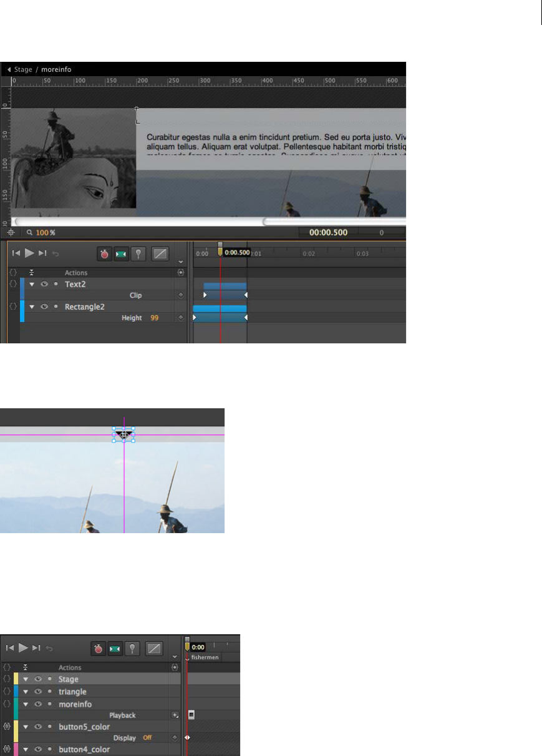The width and height of the screenshot is (542, 756).
Task: Toggle Auto-Transition mode in the Stage-layer timeline
Action: click(115, 648)
